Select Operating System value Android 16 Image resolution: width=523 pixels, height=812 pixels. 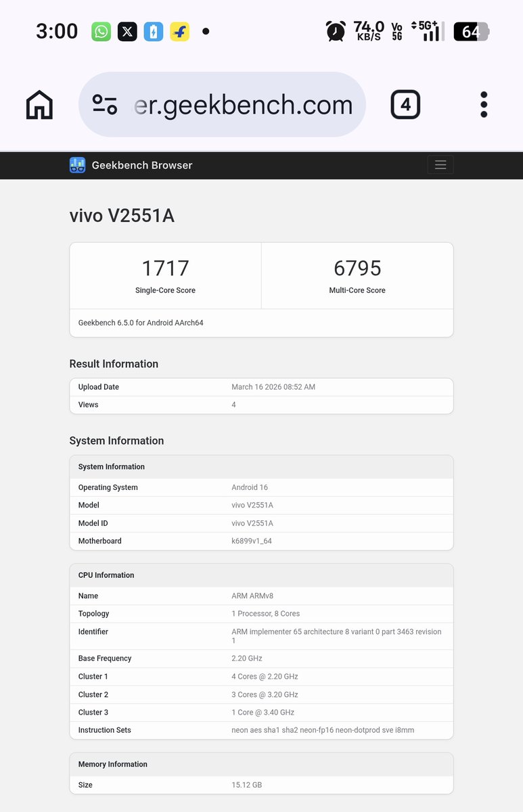coord(250,487)
